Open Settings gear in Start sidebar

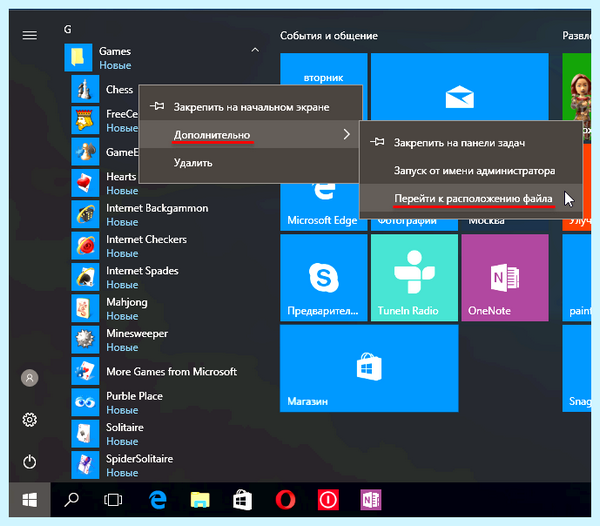(29, 420)
